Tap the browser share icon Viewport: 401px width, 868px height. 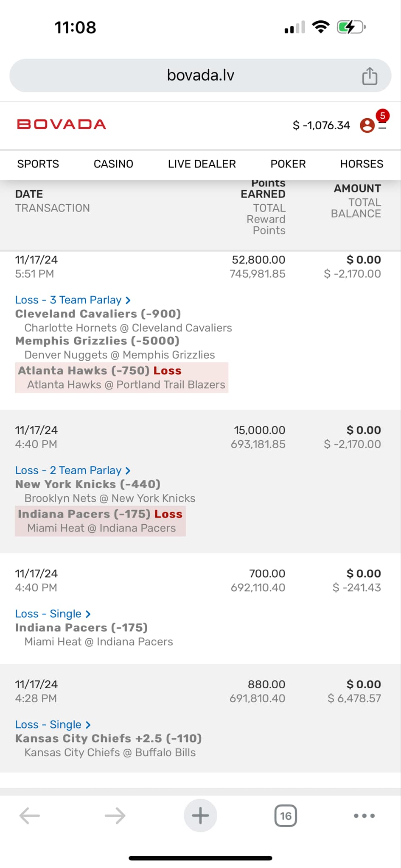click(x=370, y=76)
